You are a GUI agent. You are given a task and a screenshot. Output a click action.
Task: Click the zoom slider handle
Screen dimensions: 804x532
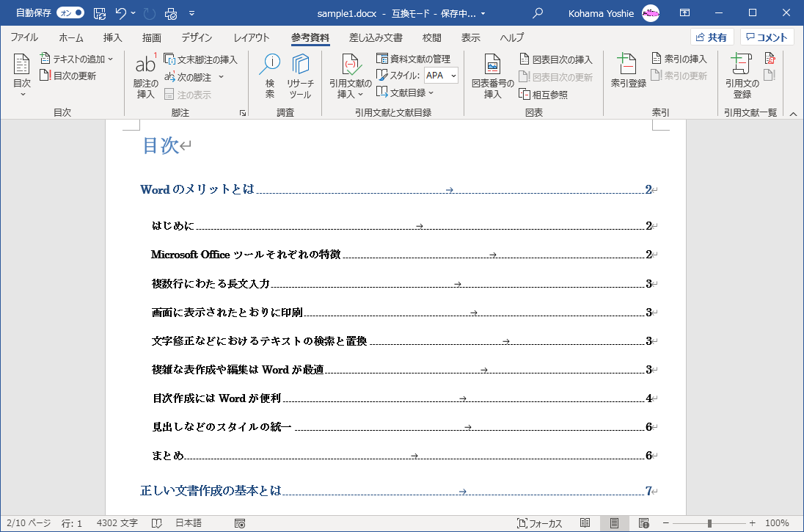[709, 523]
